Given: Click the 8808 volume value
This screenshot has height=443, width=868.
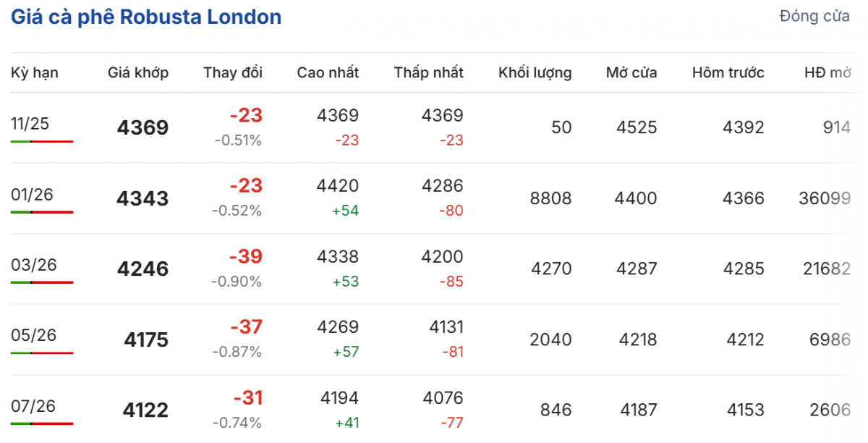Looking at the screenshot, I should tap(550, 198).
